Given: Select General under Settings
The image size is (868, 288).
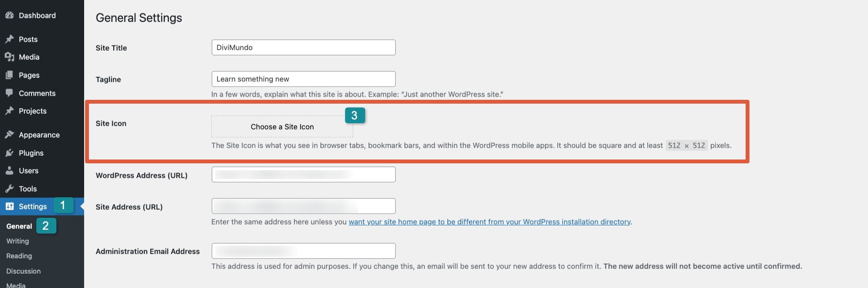Looking at the screenshot, I should (19, 226).
